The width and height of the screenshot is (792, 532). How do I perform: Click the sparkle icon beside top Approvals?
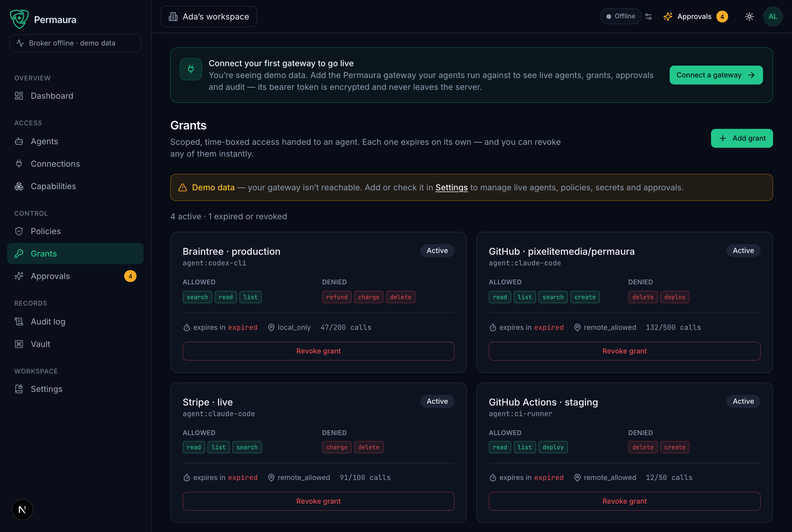point(668,16)
